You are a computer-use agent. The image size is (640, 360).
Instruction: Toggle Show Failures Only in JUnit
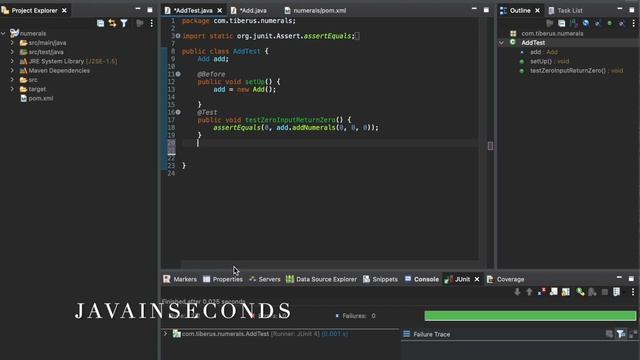(x=542, y=292)
